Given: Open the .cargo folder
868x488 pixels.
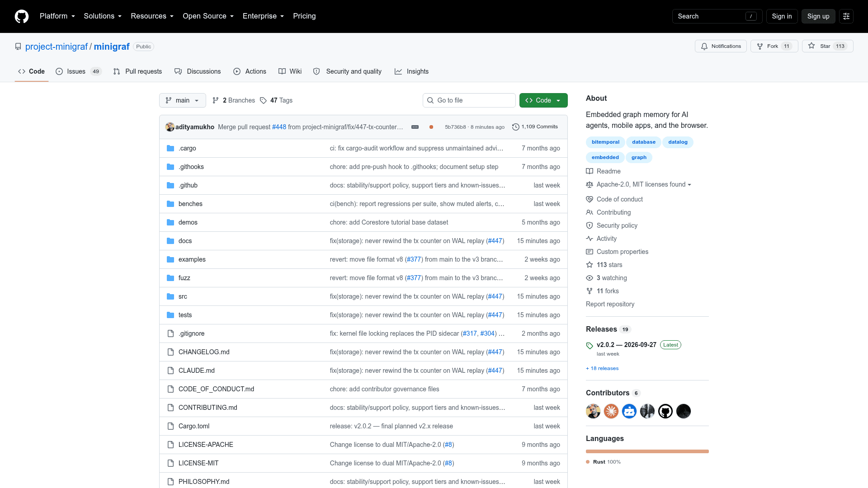Looking at the screenshot, I should coord(187,148).
